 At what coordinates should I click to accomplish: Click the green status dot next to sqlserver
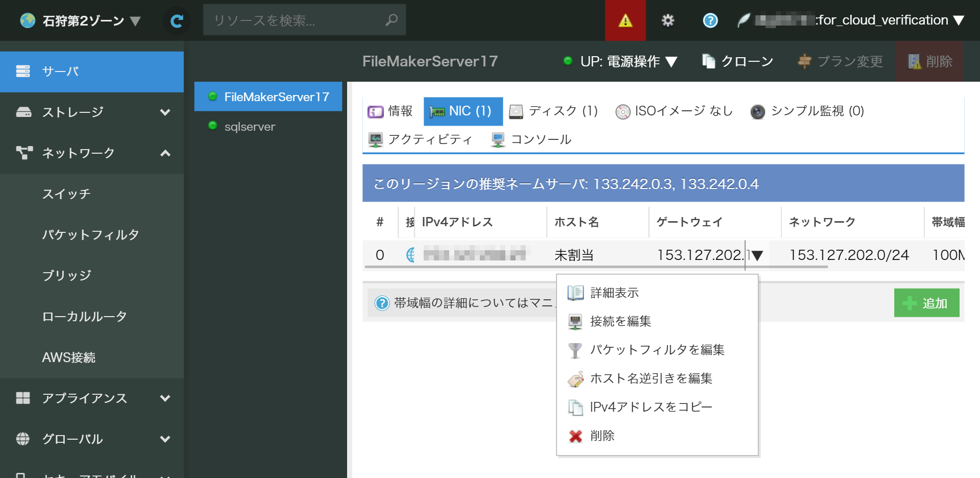point(212,127)
